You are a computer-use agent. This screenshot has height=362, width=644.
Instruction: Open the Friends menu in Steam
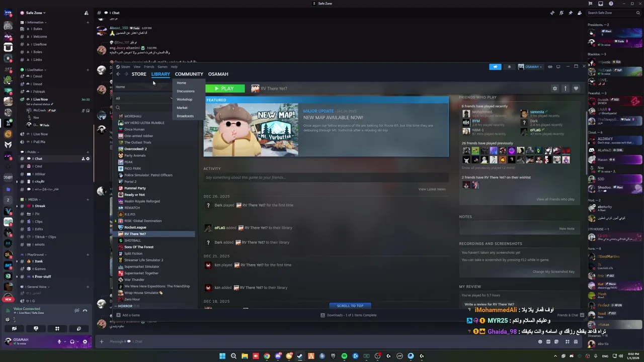[x=149, y=67]
